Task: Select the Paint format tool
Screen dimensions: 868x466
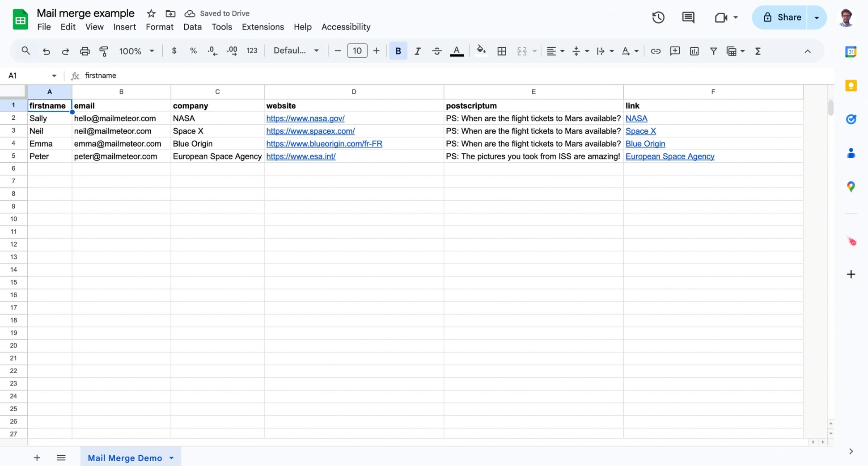Action: [x=104, y=51]
